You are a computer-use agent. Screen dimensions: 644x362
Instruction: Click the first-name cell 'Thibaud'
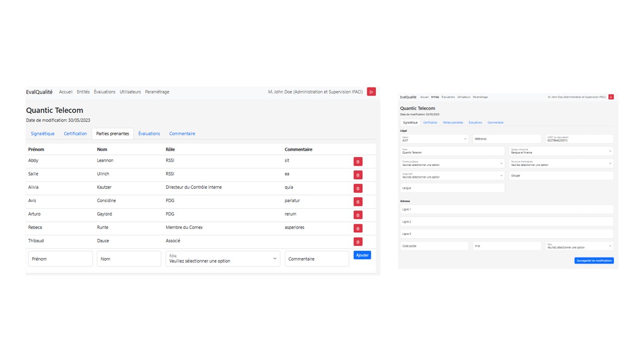36,241
